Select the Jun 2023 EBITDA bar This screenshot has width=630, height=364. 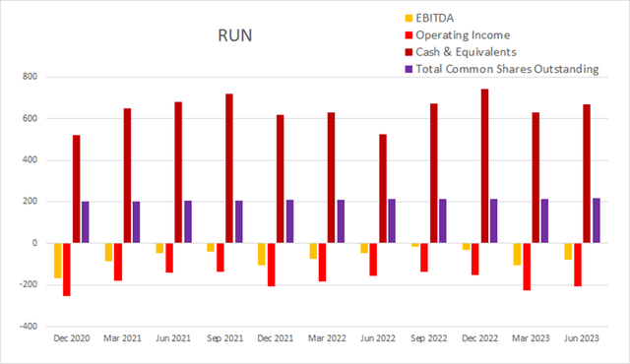[x=568, y=251]
